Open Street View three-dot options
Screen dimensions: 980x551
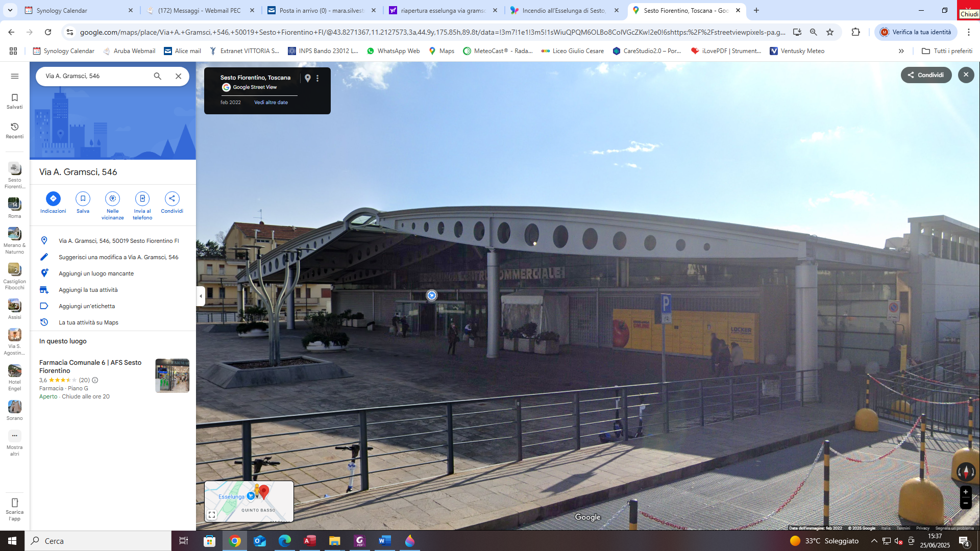tap(317, 78)
